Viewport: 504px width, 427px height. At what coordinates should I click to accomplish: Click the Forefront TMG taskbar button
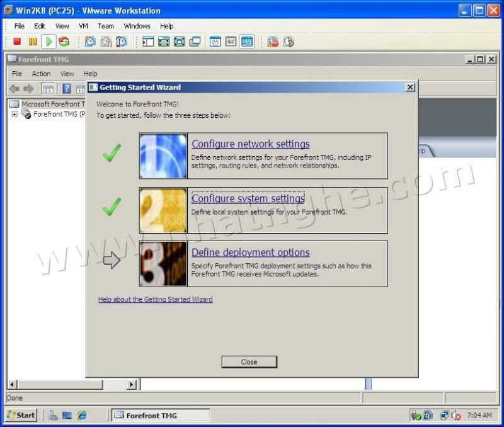(x=161, y=415)
